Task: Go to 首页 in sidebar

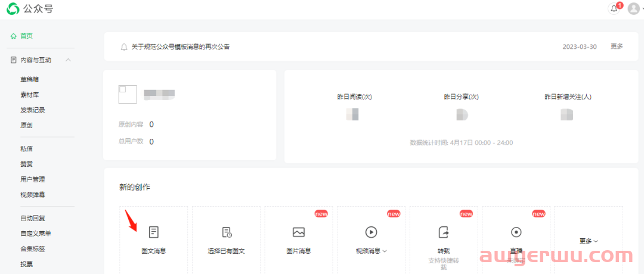Action: (x=27, y=36)
